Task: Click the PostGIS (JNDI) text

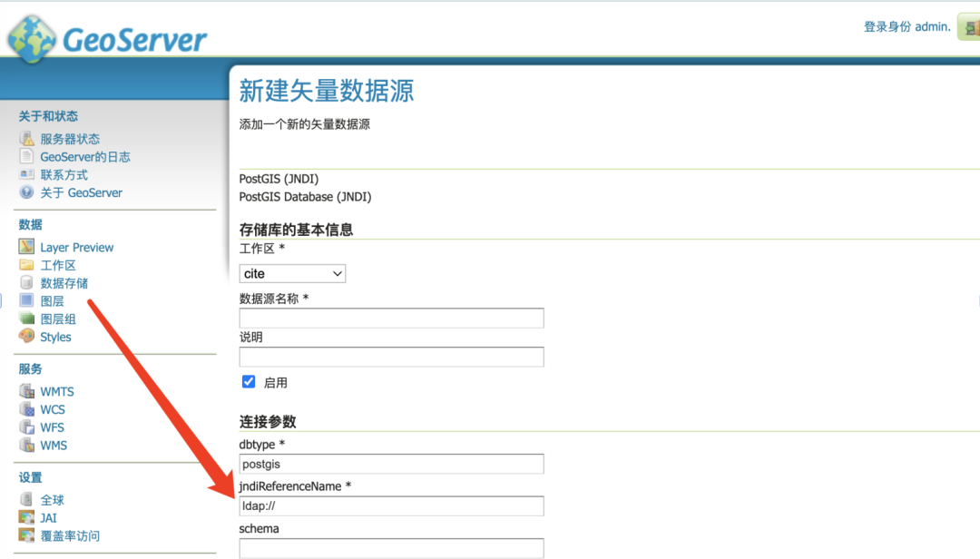Action: 279,179
